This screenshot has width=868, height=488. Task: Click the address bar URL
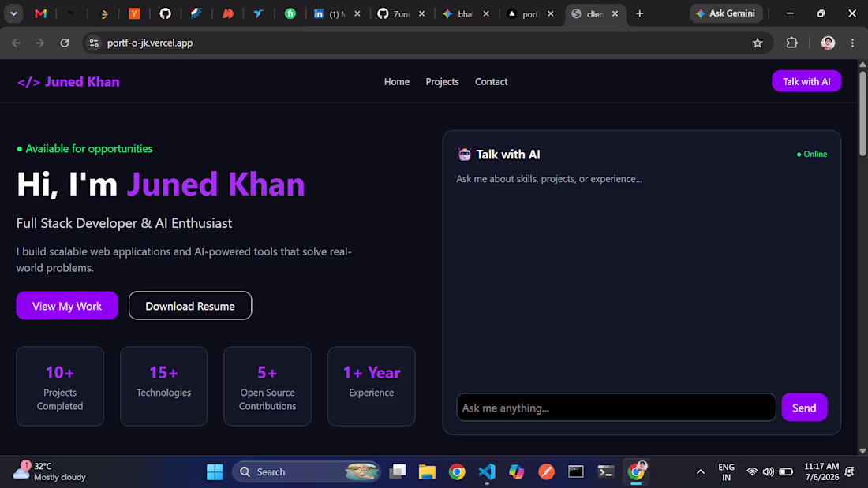pyautogui.click(x=150, y=43)
